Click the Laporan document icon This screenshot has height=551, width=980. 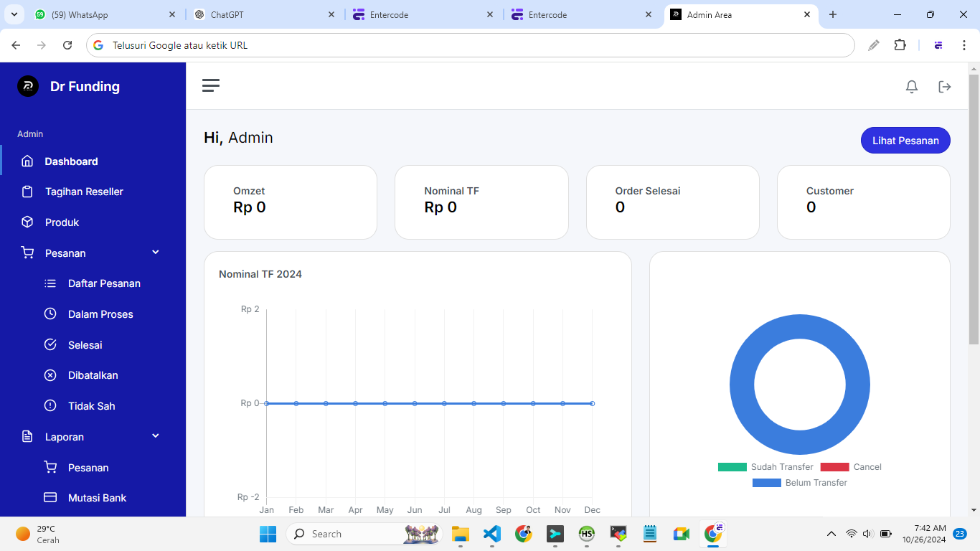[x=27, y=436]
